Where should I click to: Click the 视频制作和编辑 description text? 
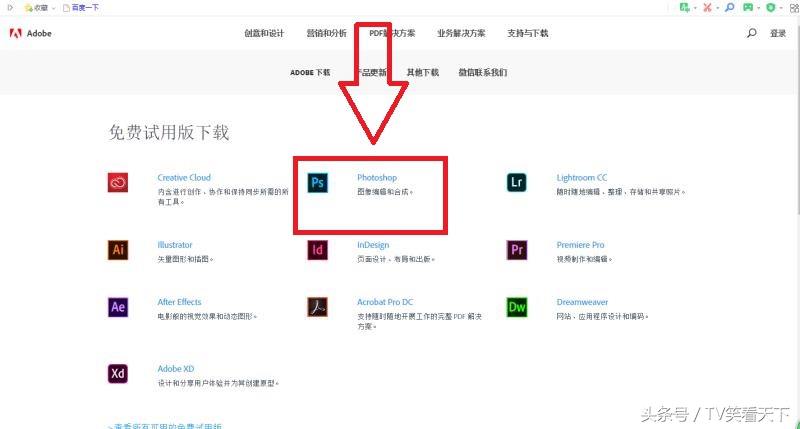coord(584,259)
